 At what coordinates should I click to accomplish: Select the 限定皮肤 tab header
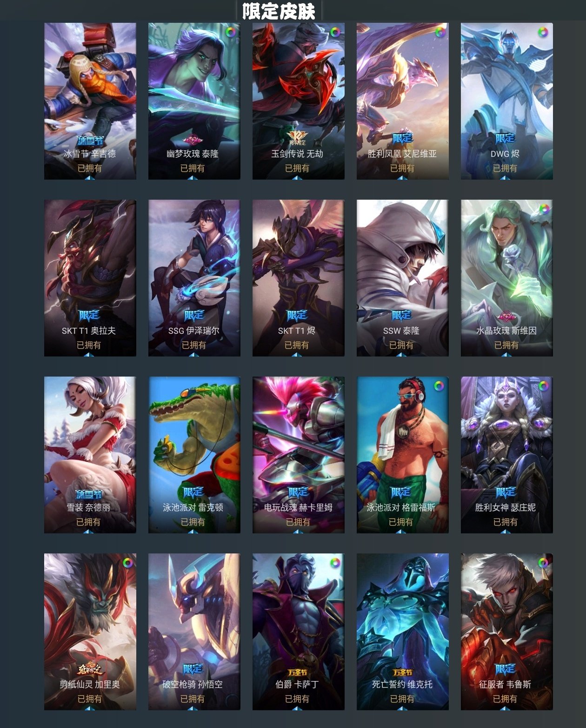point(279,11)
